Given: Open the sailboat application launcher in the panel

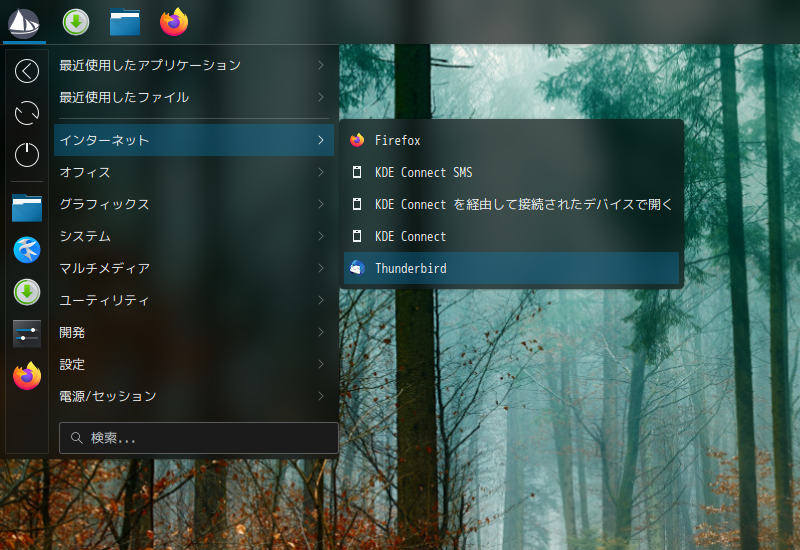Looking at the screenshot, I should 24,22.
